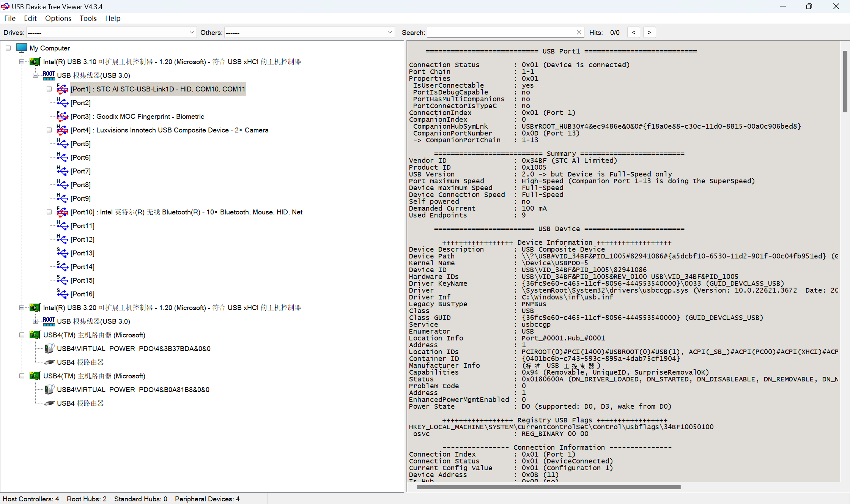Collapse the Intel USB 3.20 controller node

[22, 307]
